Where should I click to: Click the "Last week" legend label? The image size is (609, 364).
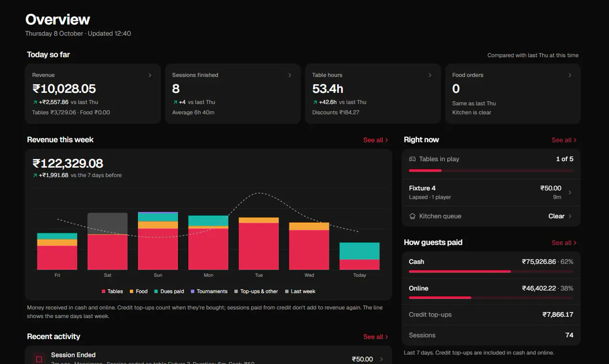pyautogui.click(x=303, y=291)
